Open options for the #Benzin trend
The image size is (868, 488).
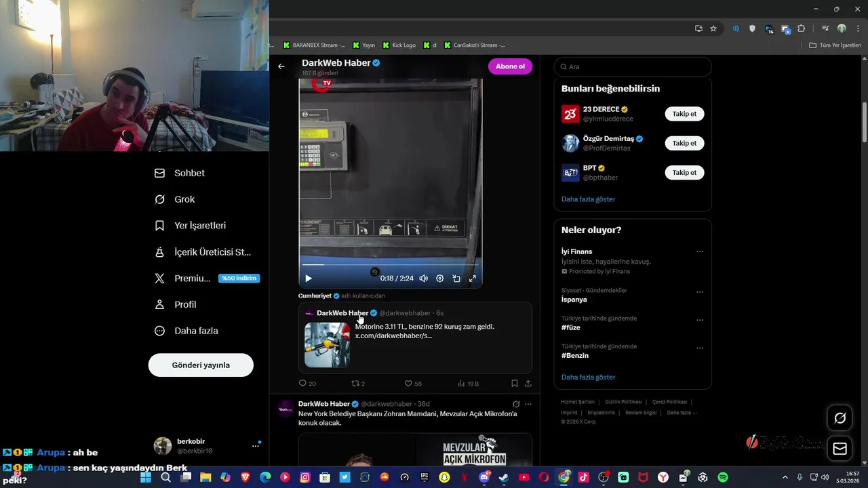click(x=700, y=348)
